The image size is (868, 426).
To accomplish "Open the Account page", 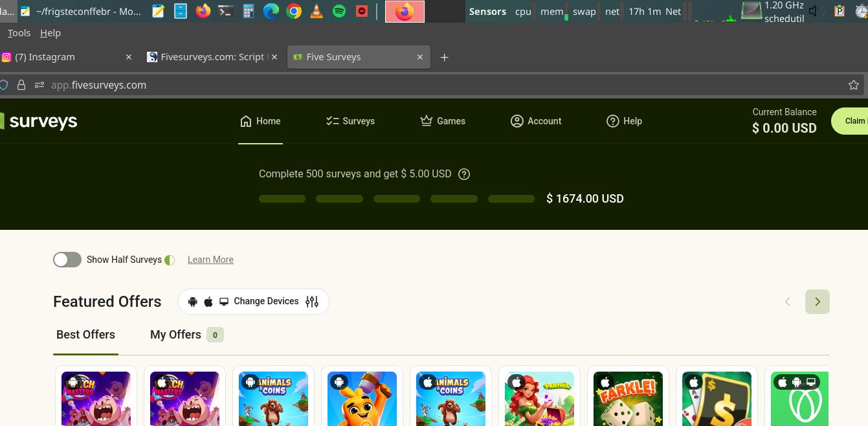I will click(536, 121).
